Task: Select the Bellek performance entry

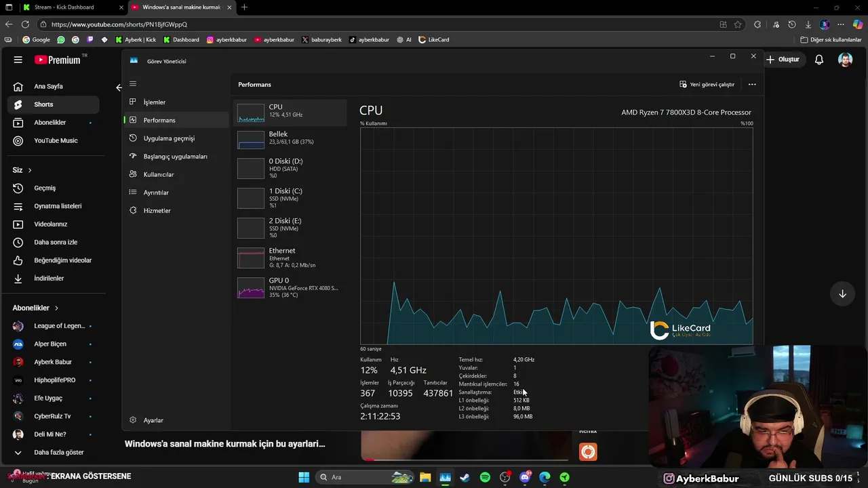Action: [290, 139]
